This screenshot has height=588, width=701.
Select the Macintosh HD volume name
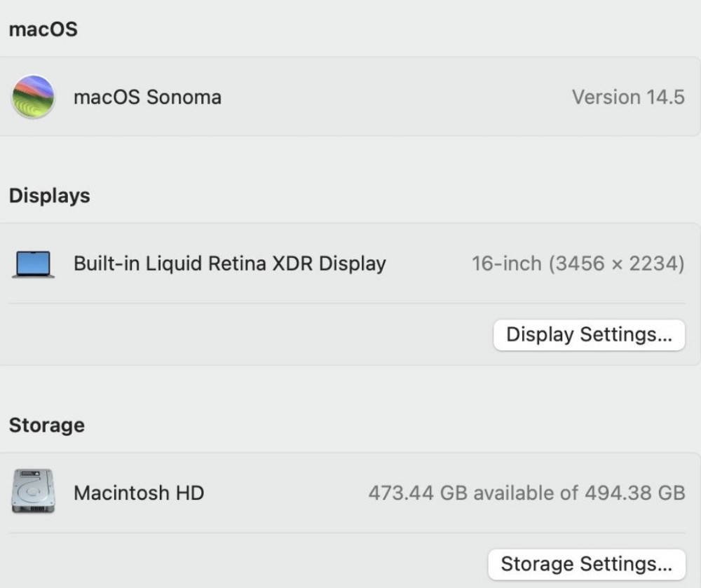(x=138, y=493)
